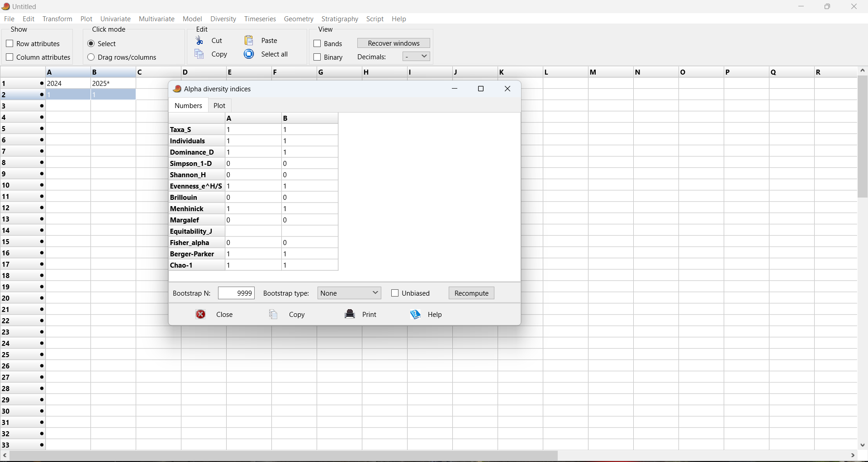Click the Copy icon in Edit toolbar

click(x=199, y=54)
